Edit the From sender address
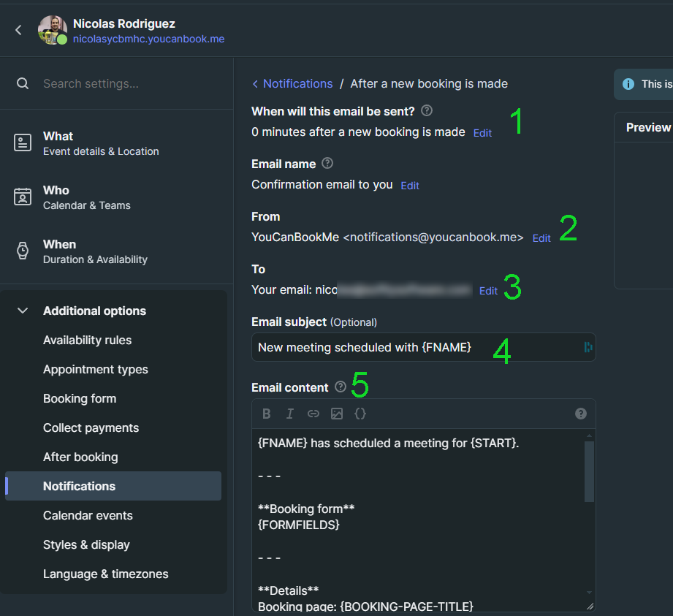Screen dimensions: 673x616 coord(541,238)
